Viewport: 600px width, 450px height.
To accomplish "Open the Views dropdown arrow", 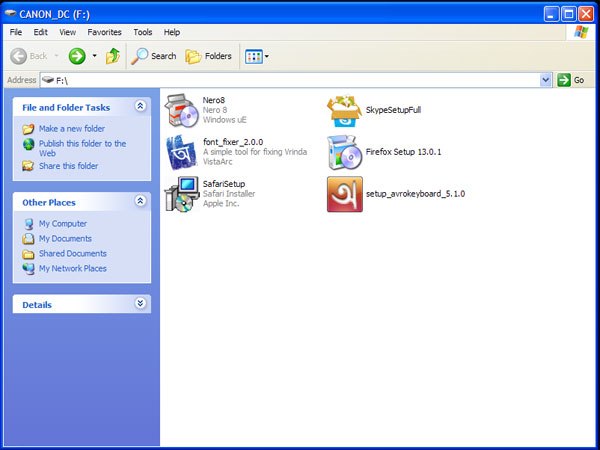I will [267, 57].
